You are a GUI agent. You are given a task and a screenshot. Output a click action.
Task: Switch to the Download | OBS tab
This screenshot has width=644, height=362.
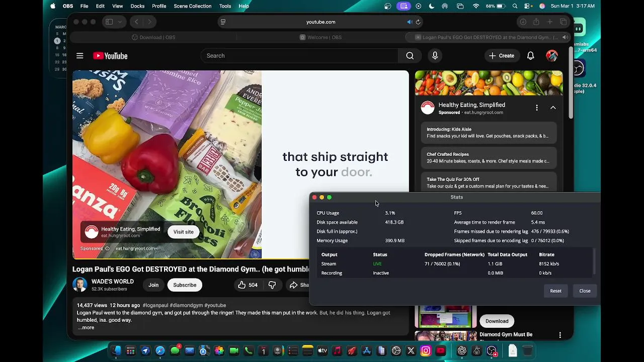[153, 37]
